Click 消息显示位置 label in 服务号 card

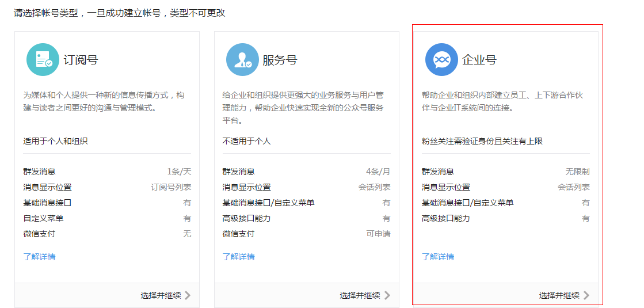pos(247,187)
